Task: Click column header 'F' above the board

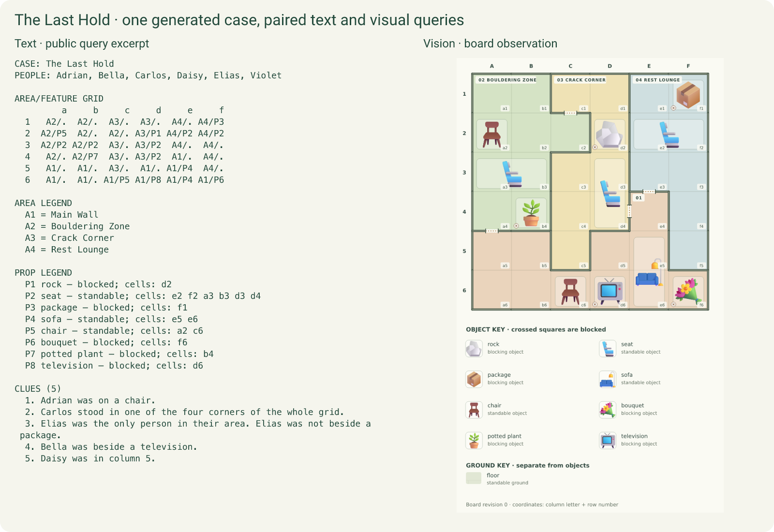Action: click(x=688, y=66)
